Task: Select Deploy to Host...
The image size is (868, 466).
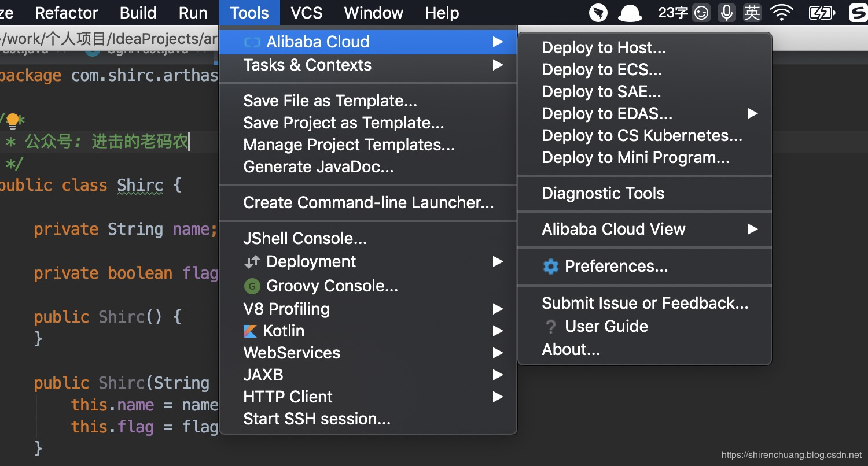Action: click(645, 48)
